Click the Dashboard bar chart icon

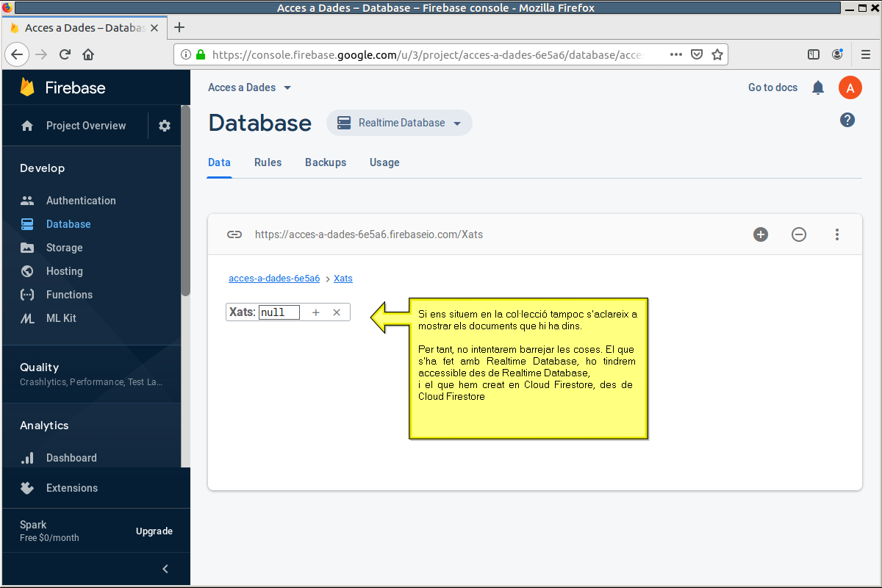[x=27, y=458]
